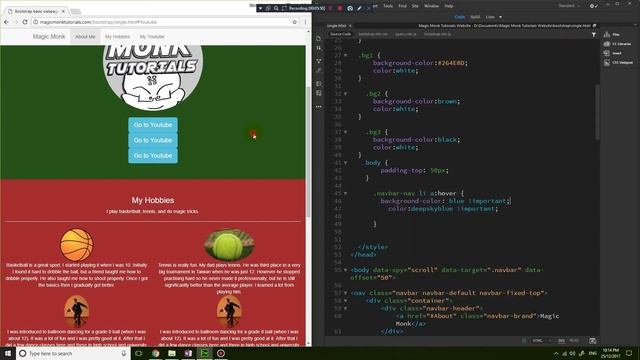Click About Me in the page navbar
The image size is (640, 360).
85,37
